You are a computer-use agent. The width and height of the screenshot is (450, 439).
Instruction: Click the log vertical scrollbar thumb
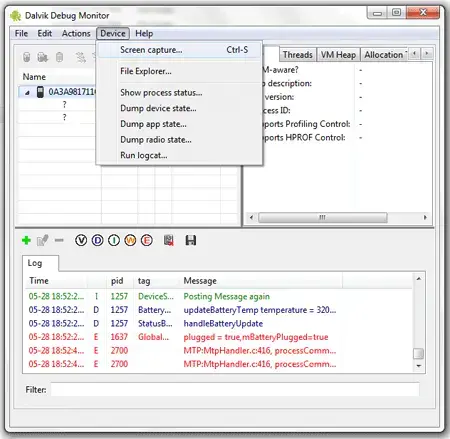click(x=419, y=353)
